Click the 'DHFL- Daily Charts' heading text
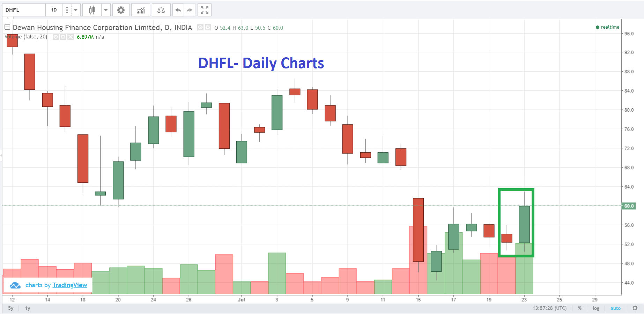The width and height of the screenshot is (644, 314). pos(261,63)
